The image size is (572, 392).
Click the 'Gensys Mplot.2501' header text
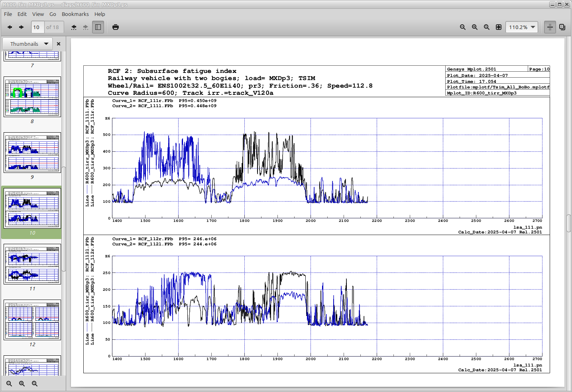pos(472,69)
